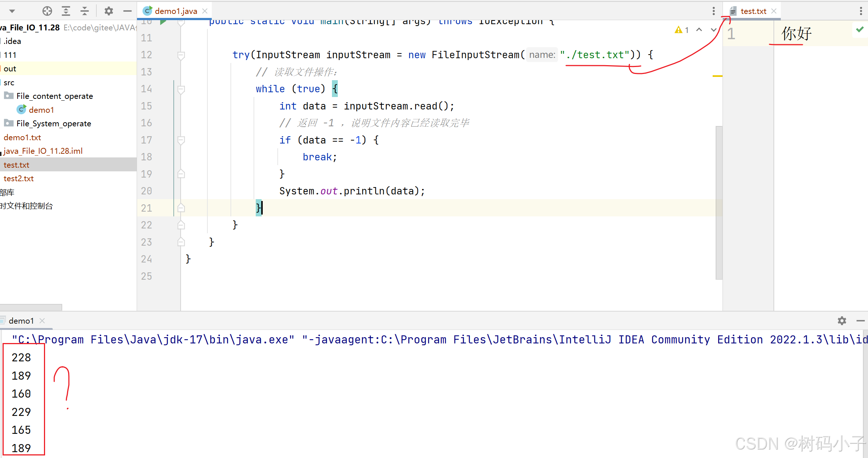Toggle fold marker on line 12 try block
This screenshot has height=458, width=868.
(181, 55)
